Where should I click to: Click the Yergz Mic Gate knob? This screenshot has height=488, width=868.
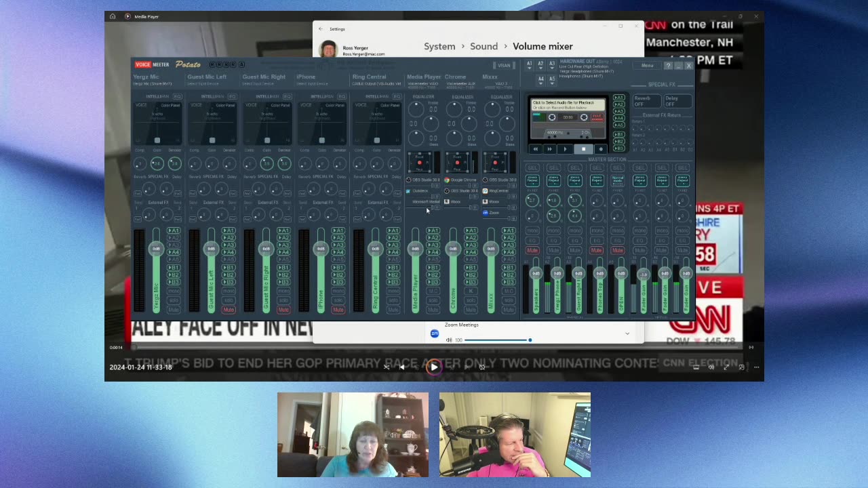(157, 163)
